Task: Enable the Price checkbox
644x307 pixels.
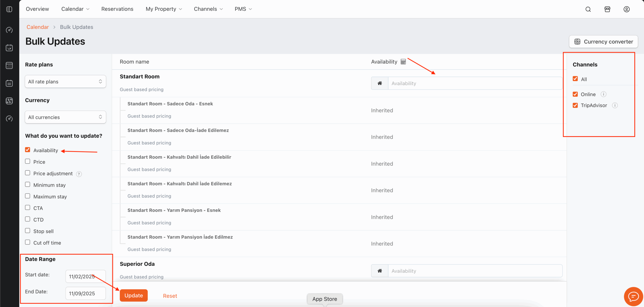Action: pos(28,161)
